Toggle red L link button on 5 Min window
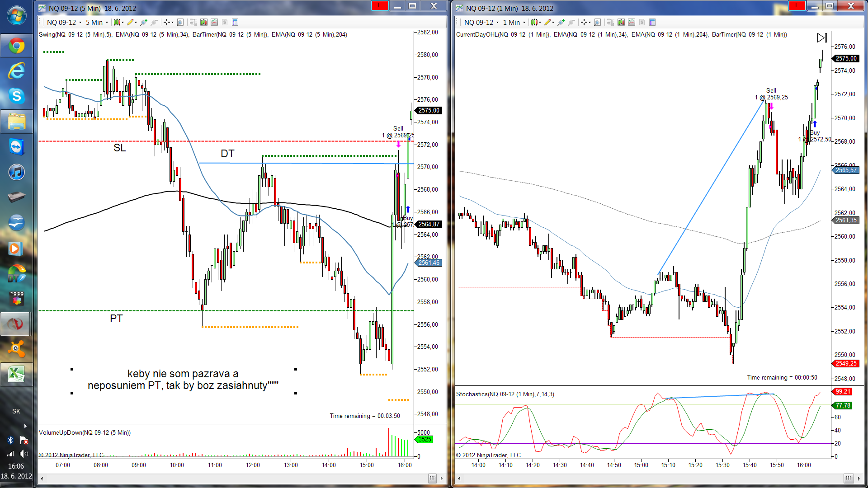This screenshot has width=868, height=488. [x=379, y=6]
